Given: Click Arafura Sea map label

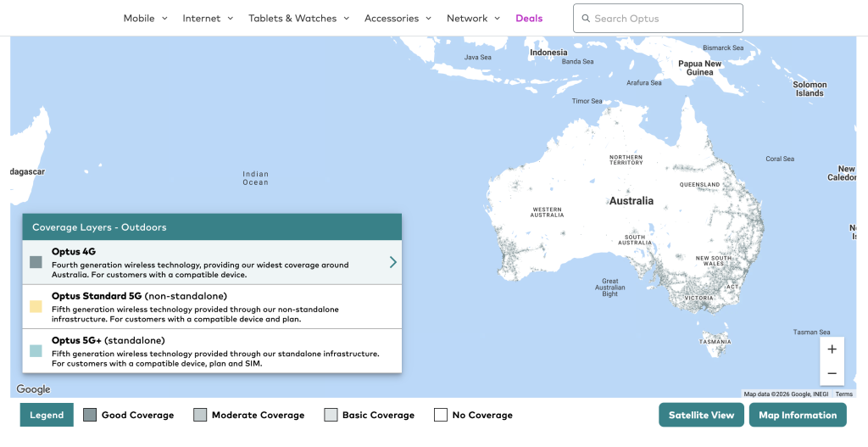Looking at the screenshot, I should (x=644, y=83).
